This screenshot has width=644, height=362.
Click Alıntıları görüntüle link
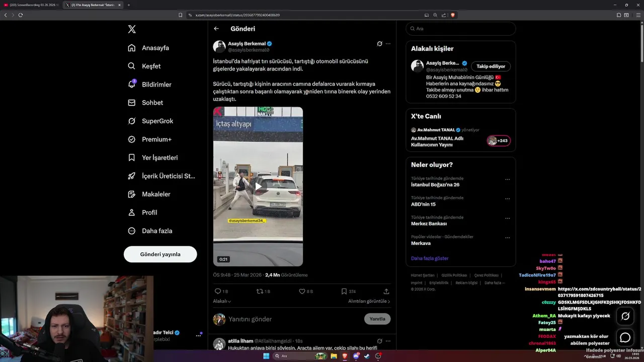[x=369, y=301]
